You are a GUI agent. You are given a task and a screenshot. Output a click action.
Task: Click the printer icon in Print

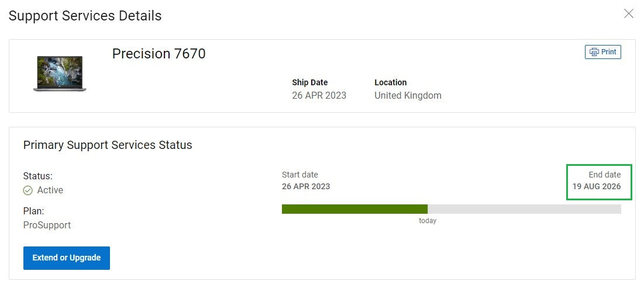pos(594,52)
